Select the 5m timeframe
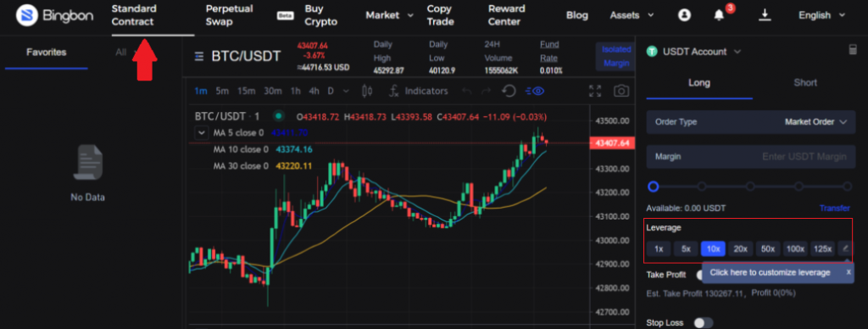The height and width of the screenshot is (329, 868). point(222,91)
